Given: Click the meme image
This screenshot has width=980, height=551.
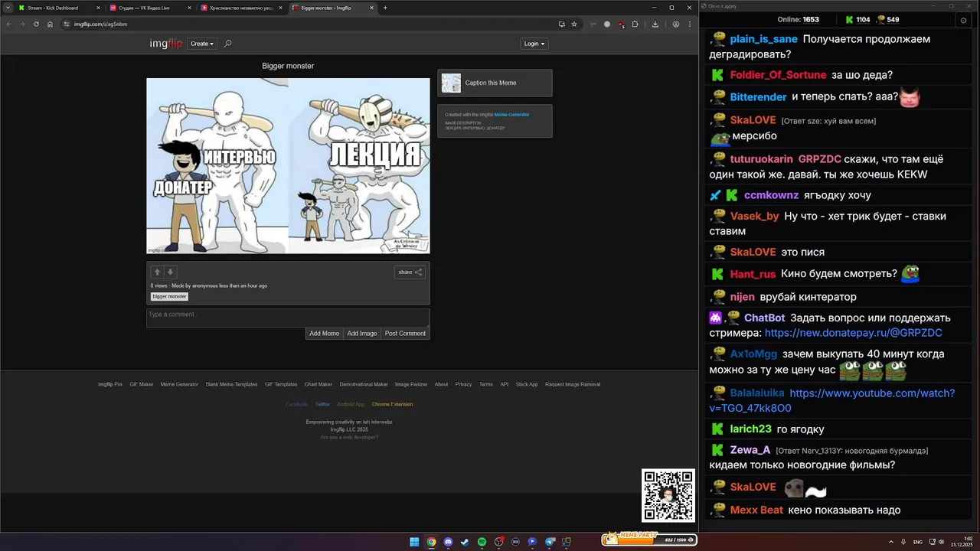Looking at the screenshot, I should 288,165.
